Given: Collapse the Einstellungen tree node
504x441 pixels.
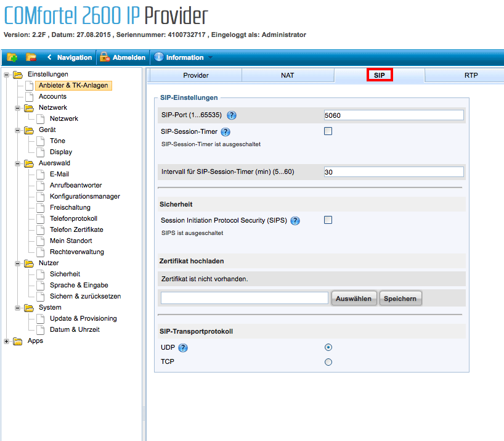Looking at the screenshot, I should 6,75.
